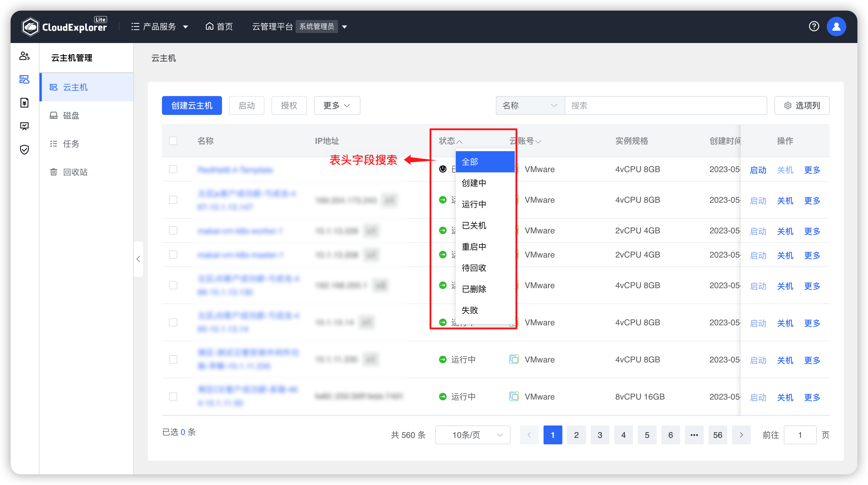Open the 选项列 column settings
This screenshot has height=485, width=868.
coord(802,105)
